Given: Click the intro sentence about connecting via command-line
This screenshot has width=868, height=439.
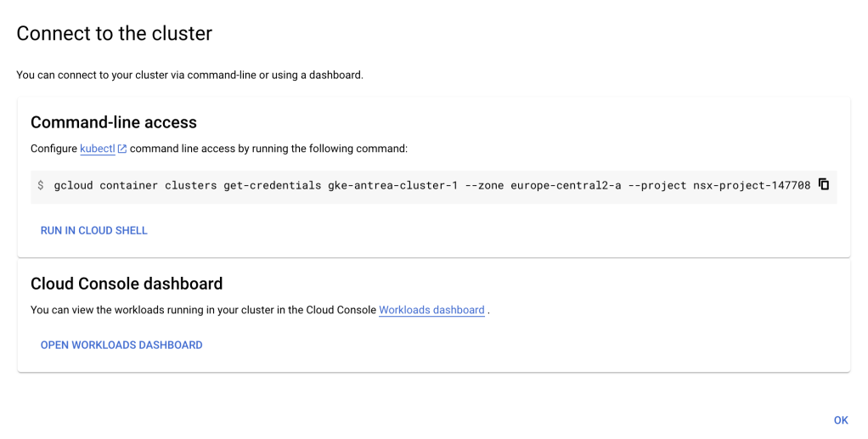Looking at the screenshot, I should click(189, 75).
